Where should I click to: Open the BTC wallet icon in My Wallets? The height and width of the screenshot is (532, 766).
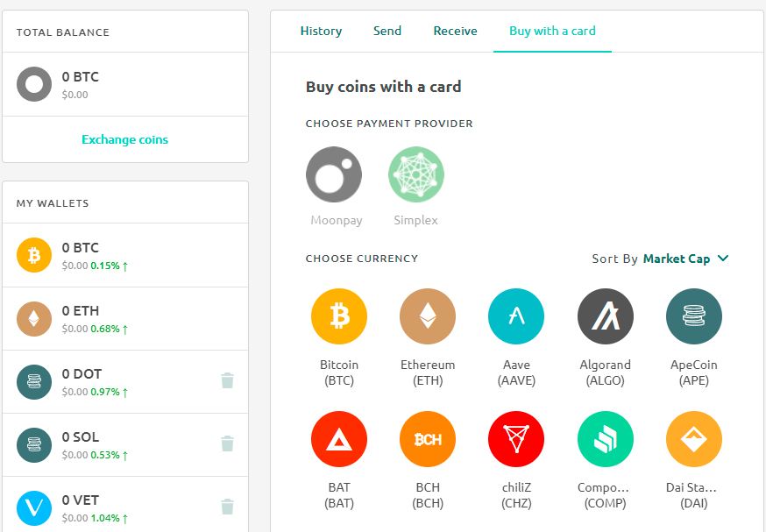[x=34, y=255]
